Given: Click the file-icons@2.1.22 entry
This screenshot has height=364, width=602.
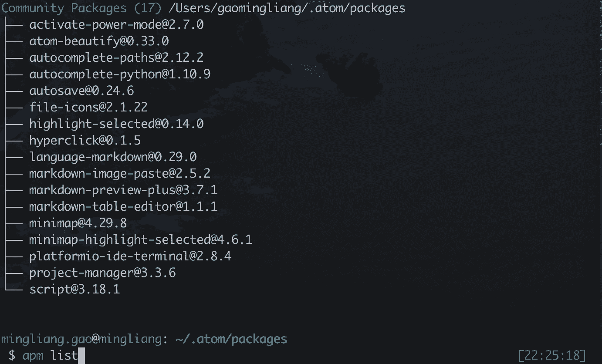Looking at the screenshot, I should point(88,107).
